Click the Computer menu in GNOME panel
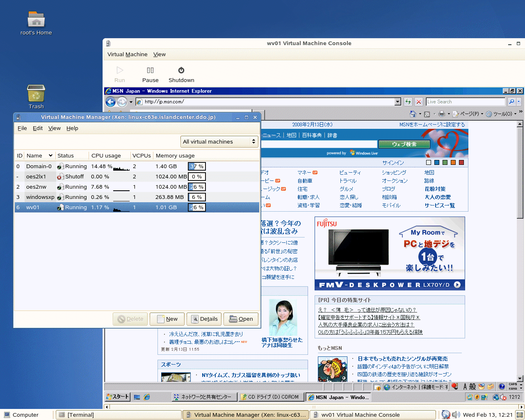This screenshot has width=525, height=420. click(21, 415)
